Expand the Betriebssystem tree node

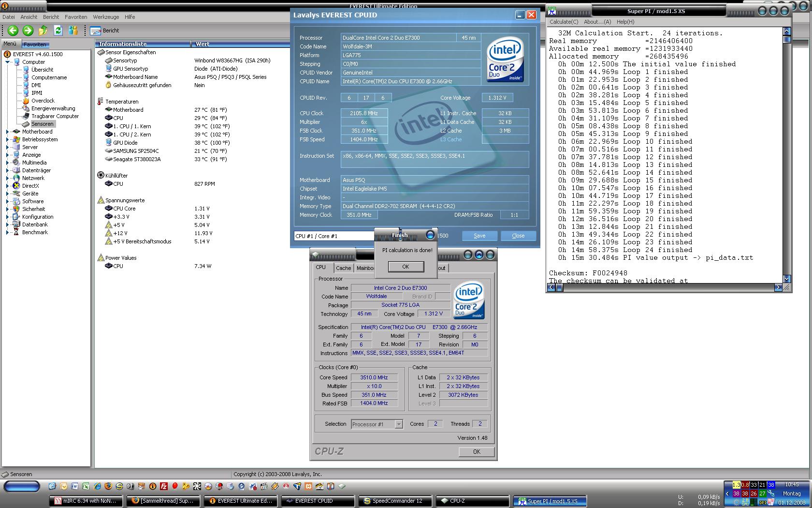8,139
